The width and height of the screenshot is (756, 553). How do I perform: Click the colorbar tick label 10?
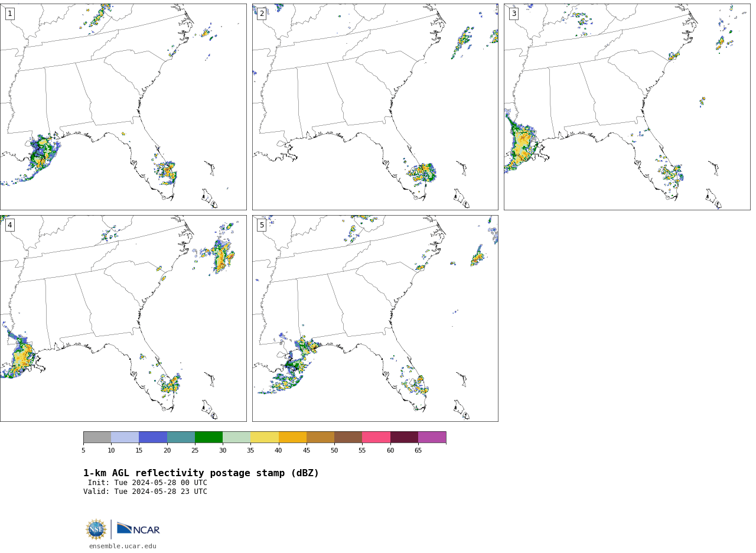111,451
